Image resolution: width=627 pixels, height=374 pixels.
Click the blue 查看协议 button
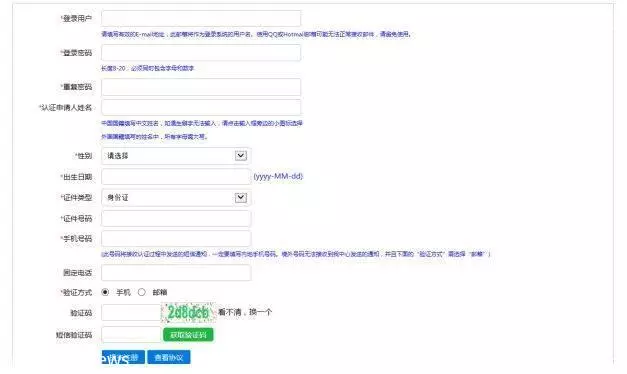[x=169, y=357]
